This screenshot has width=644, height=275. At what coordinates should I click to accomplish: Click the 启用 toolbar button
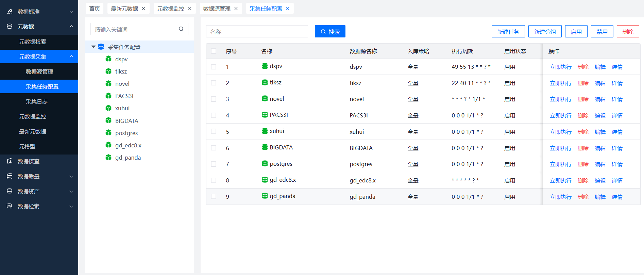click(x=576, y=31)
